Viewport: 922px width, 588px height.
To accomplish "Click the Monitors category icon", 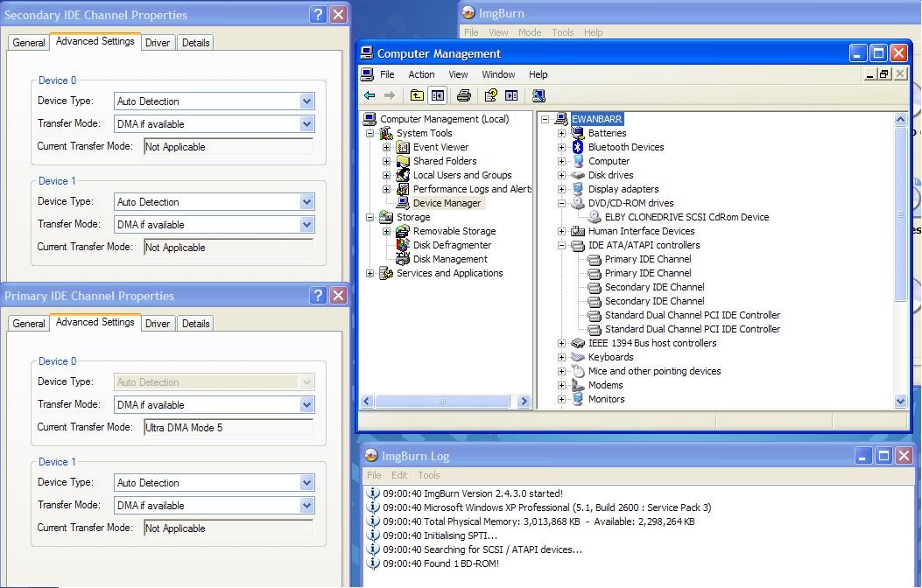I will point(578,400).
